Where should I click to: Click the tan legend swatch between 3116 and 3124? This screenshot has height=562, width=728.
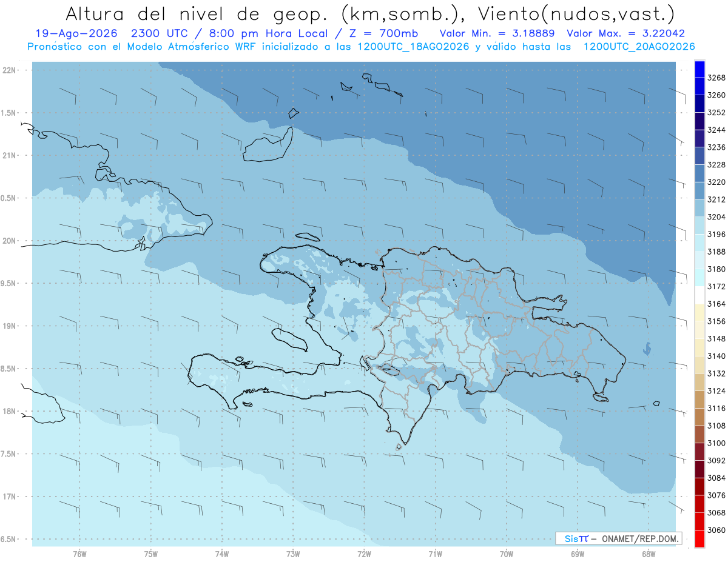[699, 400]
